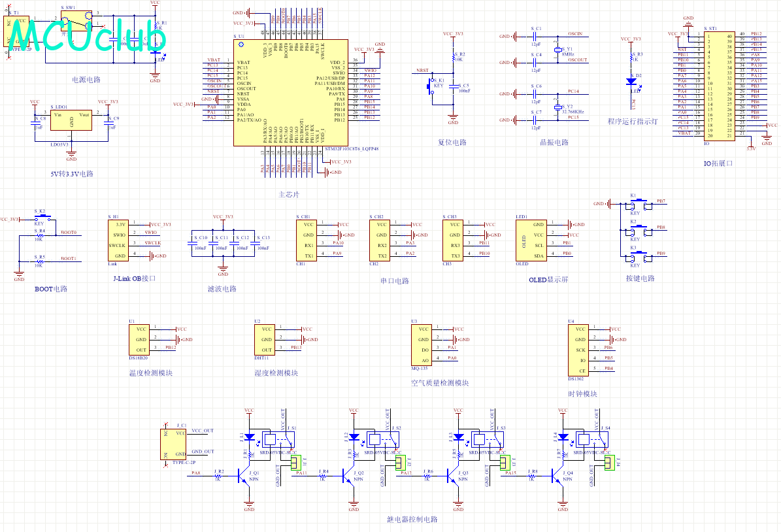781x532 pixels.
Task: Click the 湿度检测模块 caption
Action: point(276,373)
